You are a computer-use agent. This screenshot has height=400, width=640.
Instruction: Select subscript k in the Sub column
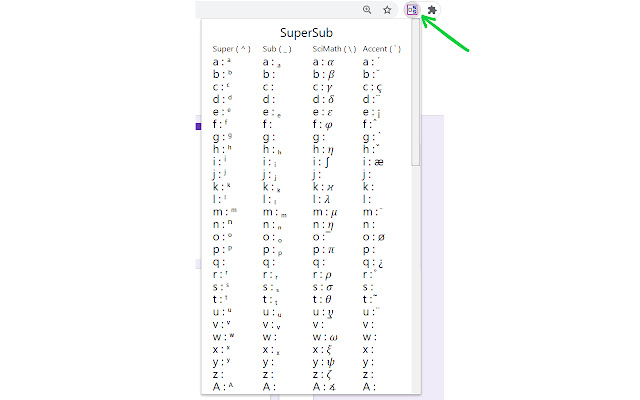[278, 190]
